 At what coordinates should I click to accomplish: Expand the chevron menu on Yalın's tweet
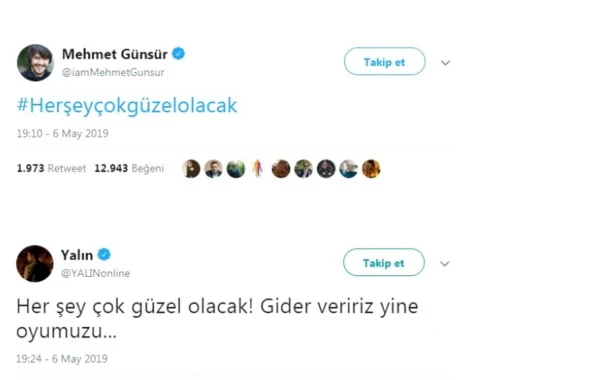445,264
